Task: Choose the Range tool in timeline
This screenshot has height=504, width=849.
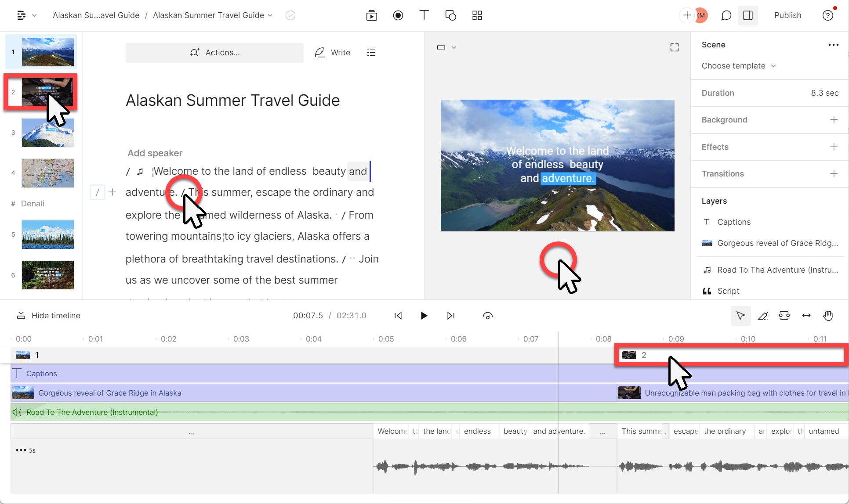Action: click(784, 316)
